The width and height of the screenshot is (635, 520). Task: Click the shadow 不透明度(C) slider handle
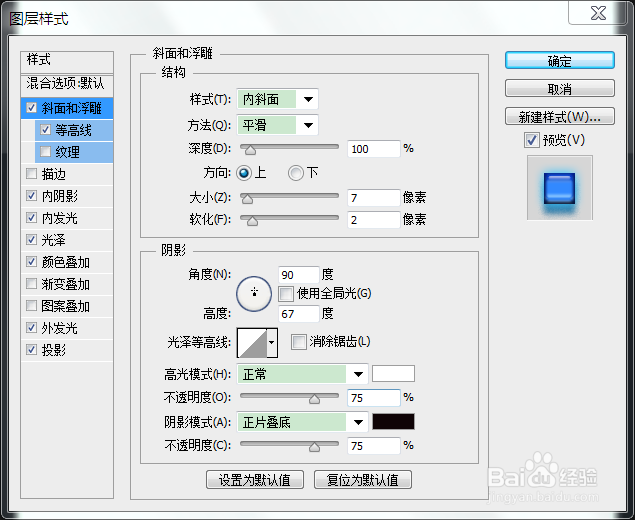coord(314,447)
